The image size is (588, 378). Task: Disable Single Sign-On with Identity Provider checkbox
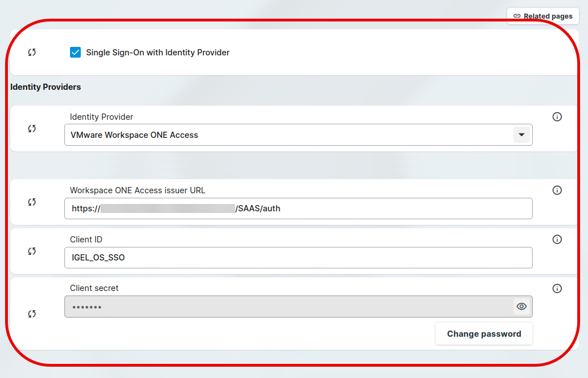75,53
